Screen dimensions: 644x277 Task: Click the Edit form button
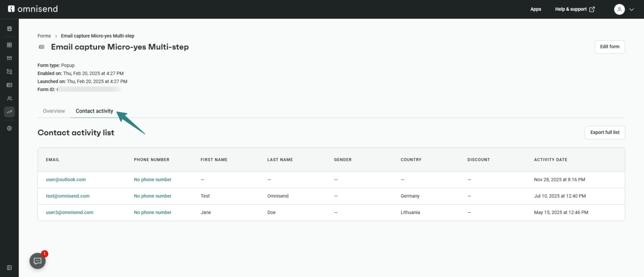tap(610, 47)
